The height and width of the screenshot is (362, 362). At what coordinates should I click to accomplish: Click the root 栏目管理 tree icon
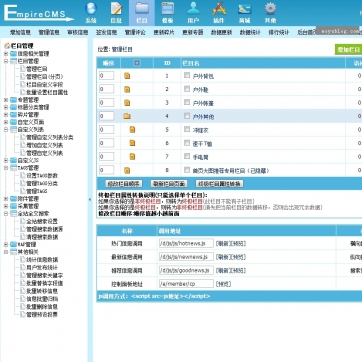point(7,46)
